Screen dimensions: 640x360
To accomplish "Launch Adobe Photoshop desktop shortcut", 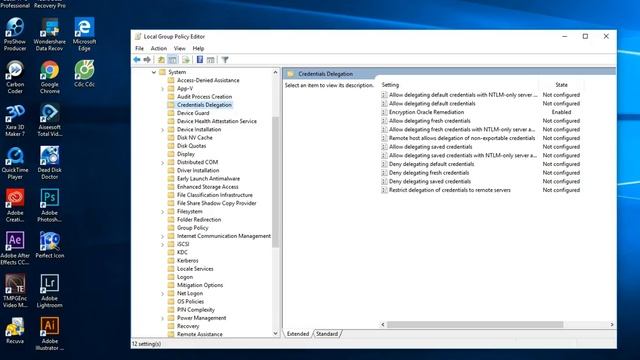I will [49, 206].
